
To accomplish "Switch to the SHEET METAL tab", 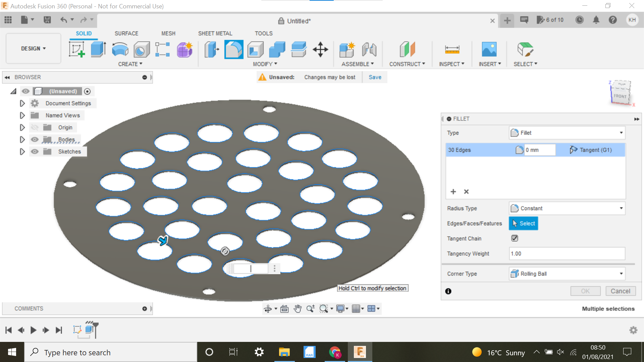I will click(x=215, y=33).
